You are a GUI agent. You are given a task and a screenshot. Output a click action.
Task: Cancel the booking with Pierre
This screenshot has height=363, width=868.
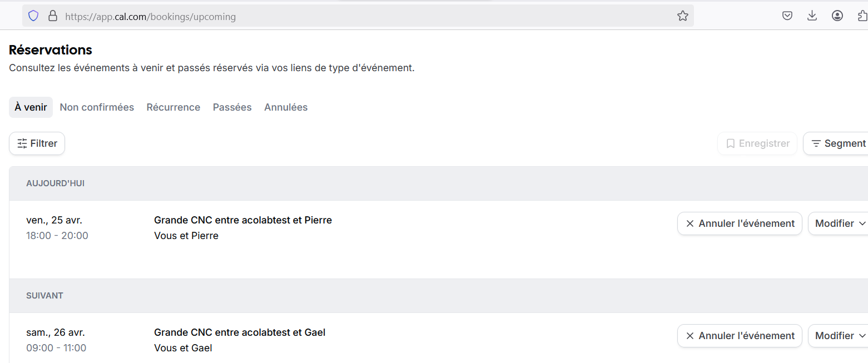[740, 223]
